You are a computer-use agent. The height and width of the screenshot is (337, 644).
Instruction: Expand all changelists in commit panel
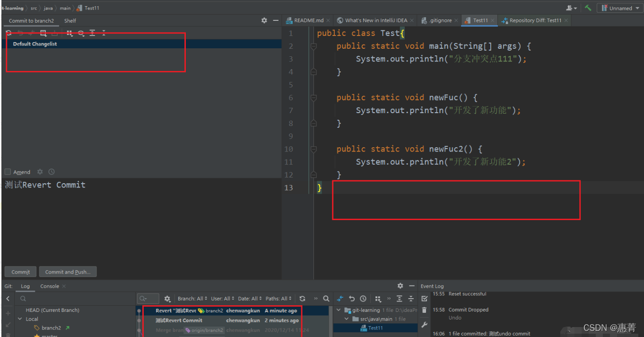(93, 33)
